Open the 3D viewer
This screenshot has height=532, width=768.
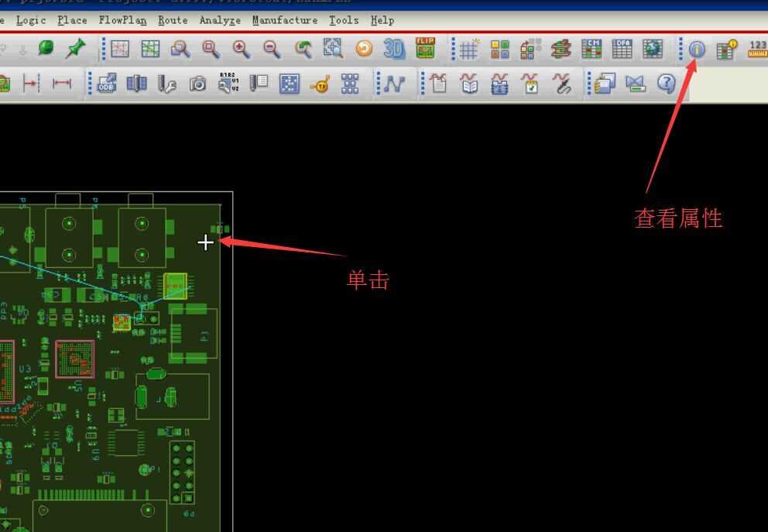click(394, 49)
